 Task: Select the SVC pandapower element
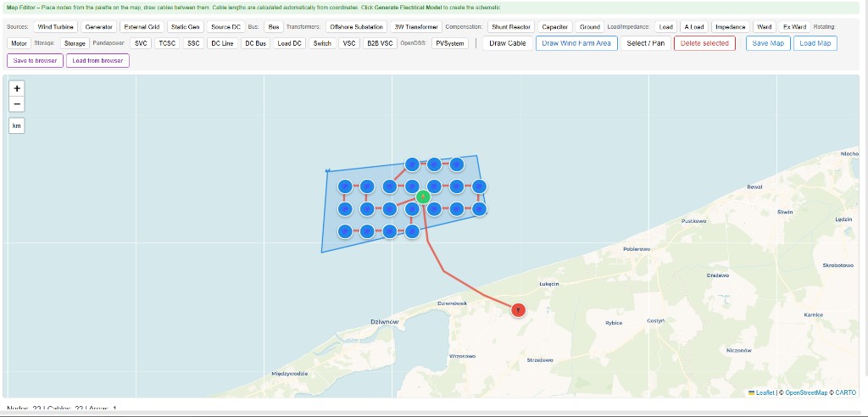[x=142, y=43]
